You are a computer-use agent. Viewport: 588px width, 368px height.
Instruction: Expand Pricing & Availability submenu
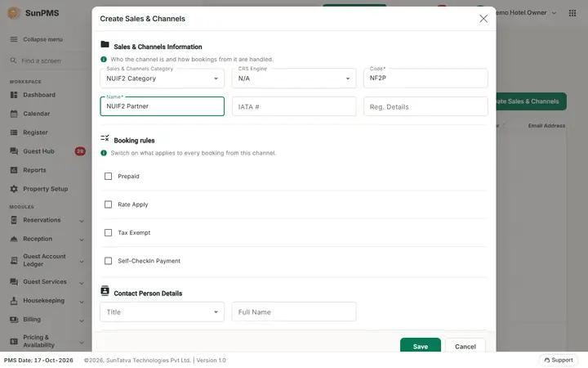click(x=82, y=342)
